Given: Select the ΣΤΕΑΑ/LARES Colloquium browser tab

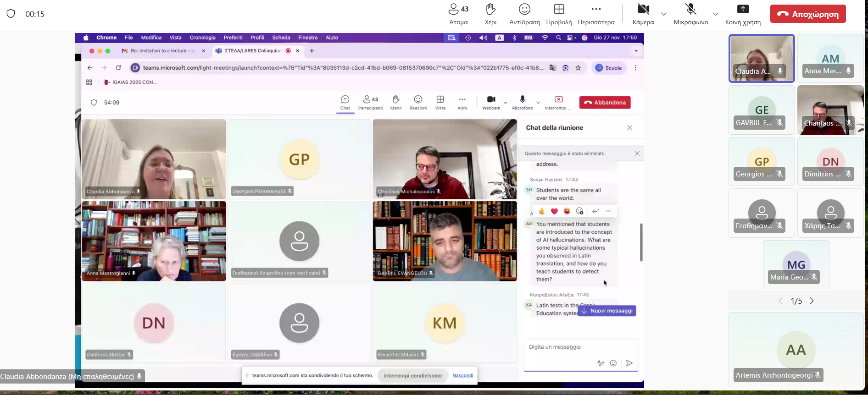Looking at the screenshot, I should tap(253, 51).
